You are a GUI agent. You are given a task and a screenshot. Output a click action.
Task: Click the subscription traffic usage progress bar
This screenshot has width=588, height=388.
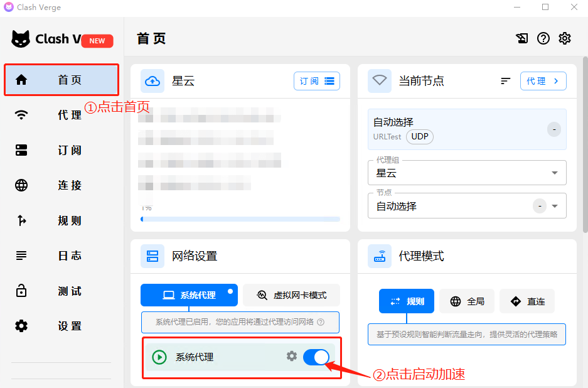point(240,219)
